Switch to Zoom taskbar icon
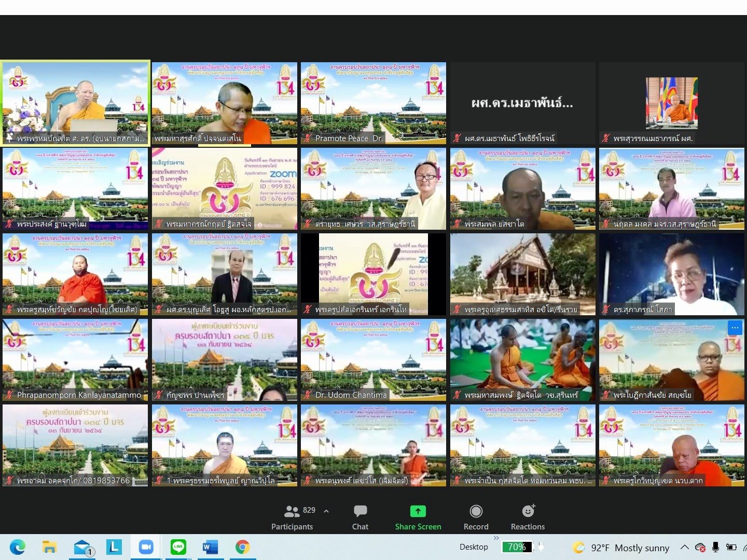This screenshot has height=560, width=747. [x=146, y=547]
